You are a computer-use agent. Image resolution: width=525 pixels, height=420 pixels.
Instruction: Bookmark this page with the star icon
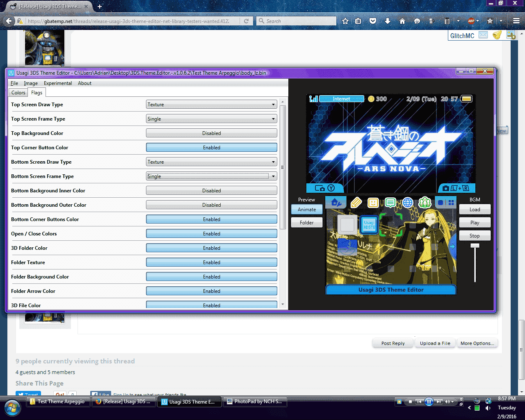point(345,21)
